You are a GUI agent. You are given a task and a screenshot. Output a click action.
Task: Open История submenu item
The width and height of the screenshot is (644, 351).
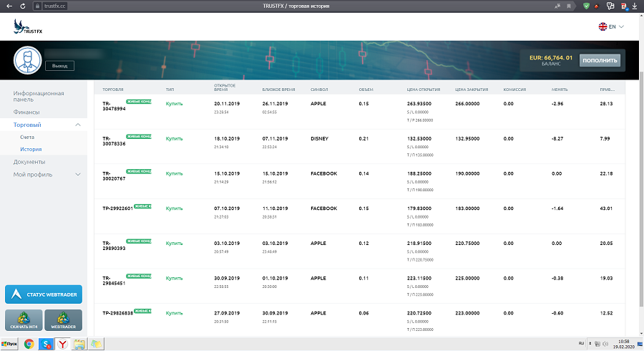[x=31, y=149]
